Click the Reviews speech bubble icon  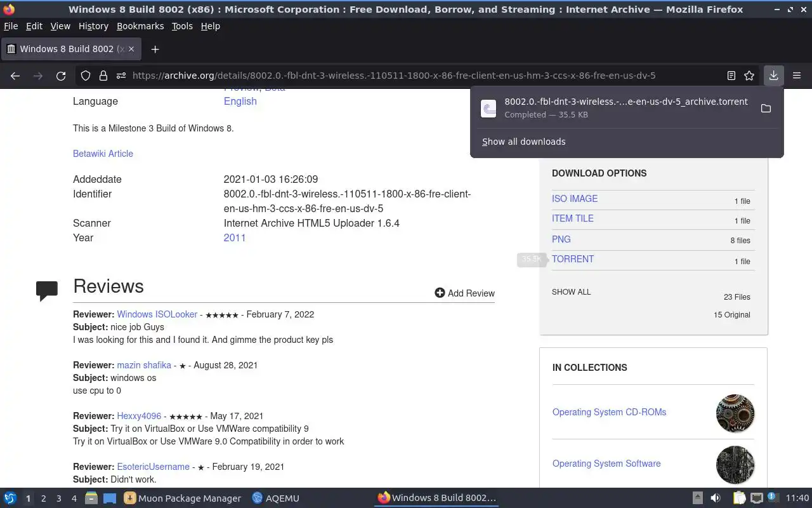click(47, 290)
